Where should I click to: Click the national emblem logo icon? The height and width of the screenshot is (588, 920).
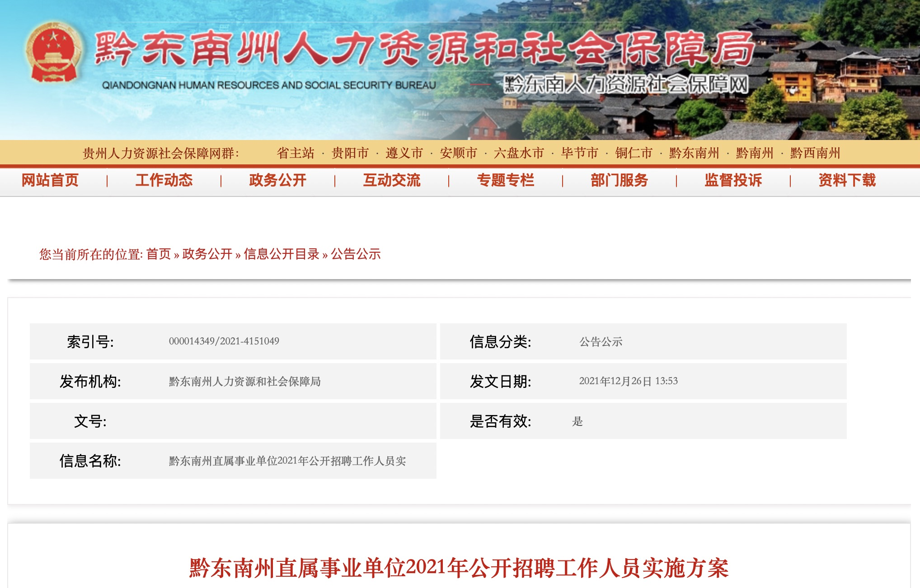pos(53,54)
